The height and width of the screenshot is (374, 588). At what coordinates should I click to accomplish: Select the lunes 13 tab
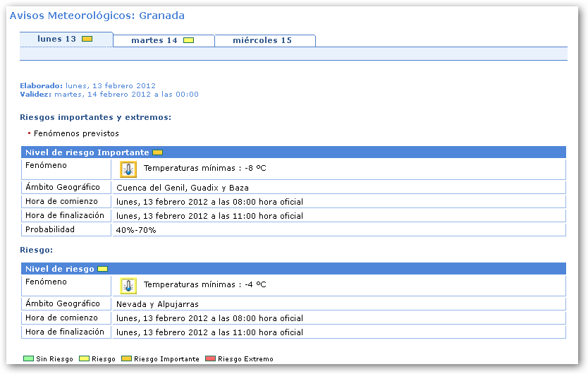click(57, 40)
